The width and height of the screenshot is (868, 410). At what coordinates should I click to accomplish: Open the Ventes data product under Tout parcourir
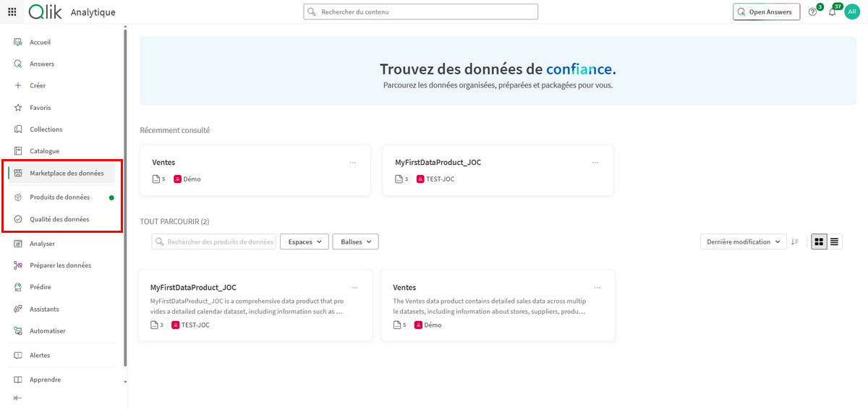pos(404,287)
